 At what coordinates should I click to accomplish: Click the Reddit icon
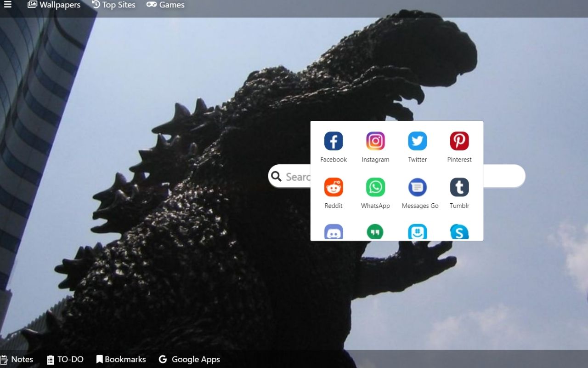[334, 187]
